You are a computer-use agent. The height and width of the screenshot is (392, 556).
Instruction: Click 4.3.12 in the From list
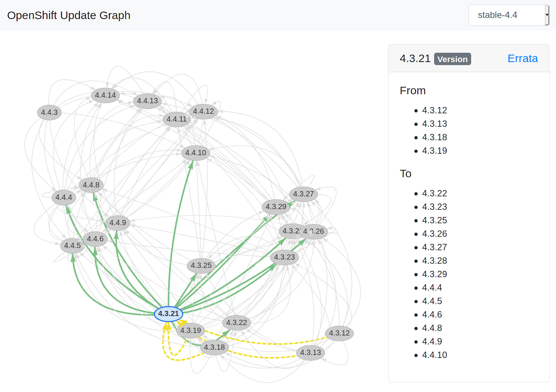point(434,110)
